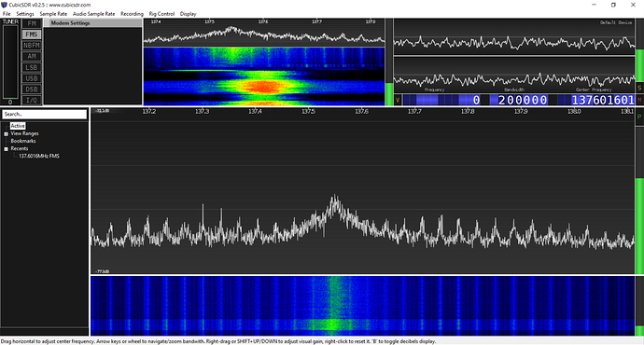Select the Bookmarks tree item
This screenshot has width=644, height=345.
point(23,141)
